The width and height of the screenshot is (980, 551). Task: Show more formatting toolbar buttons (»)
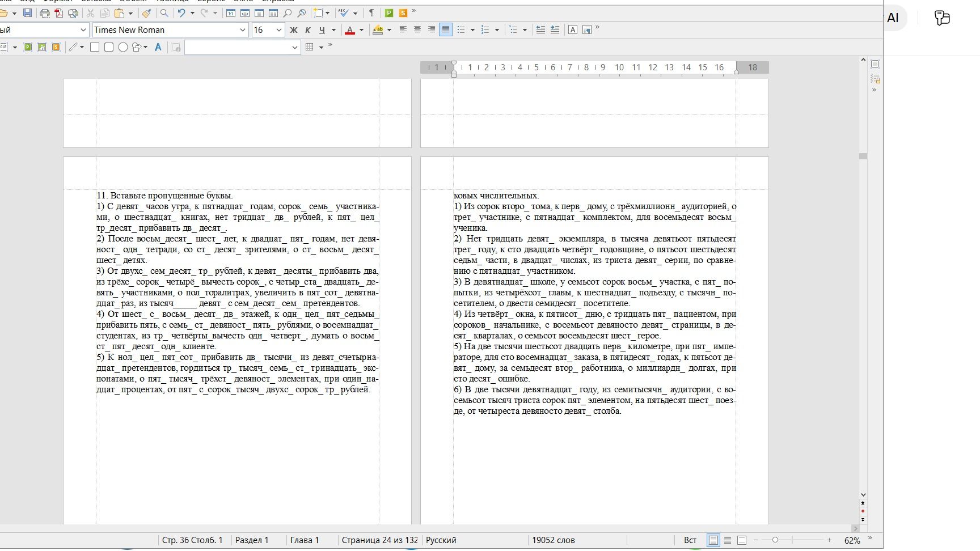pos(597,28)
